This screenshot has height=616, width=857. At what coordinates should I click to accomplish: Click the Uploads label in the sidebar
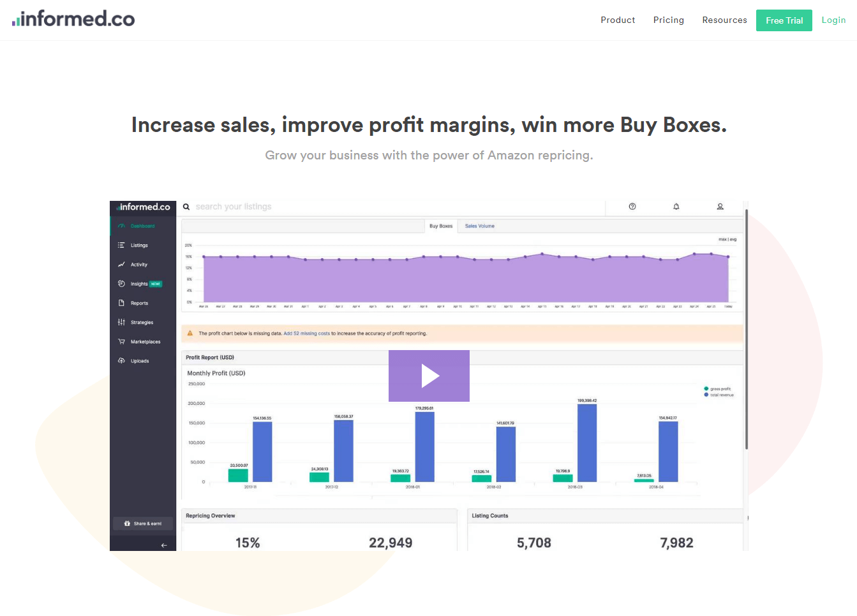tap(140, 361)
